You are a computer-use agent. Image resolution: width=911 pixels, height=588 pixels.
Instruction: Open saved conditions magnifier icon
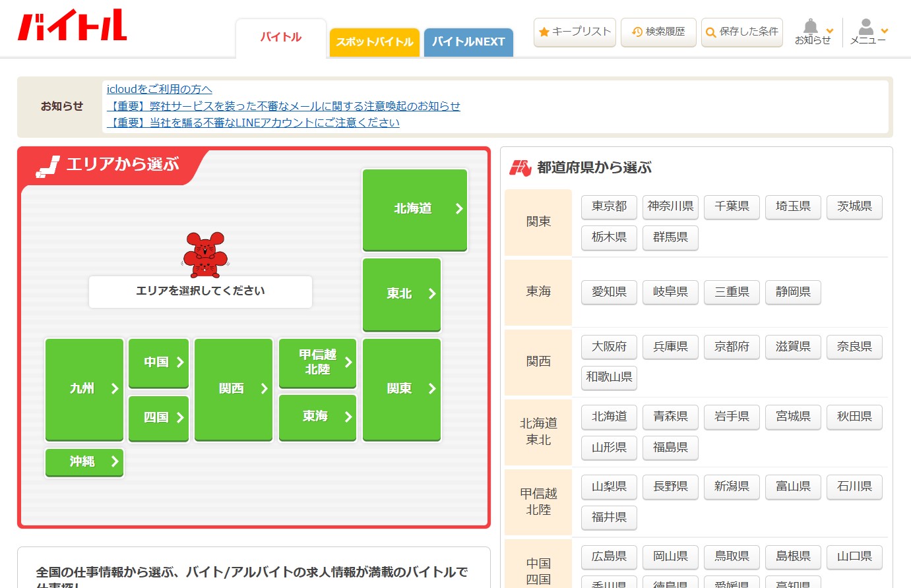(710, 32)
